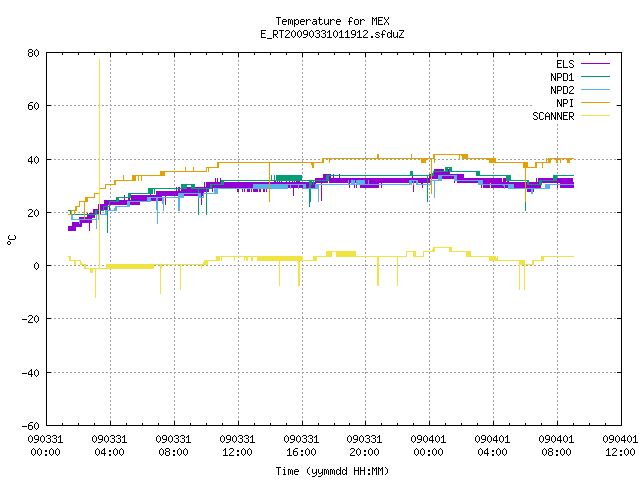Screen dimensions: 640x480
Task: Click the y-axis label 40
Action: (x=34, y=160)
